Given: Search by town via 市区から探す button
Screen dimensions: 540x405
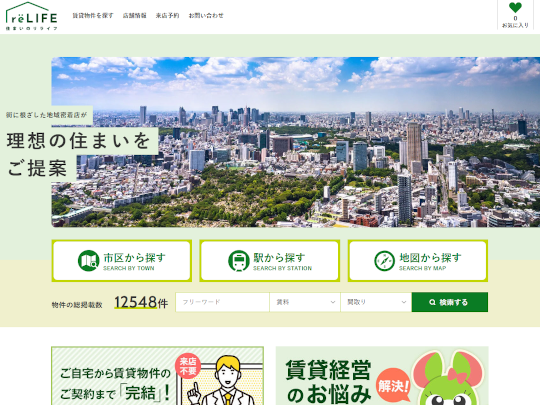Looking at the screenshot, I should pyautogui.click(x=122, y=261).
